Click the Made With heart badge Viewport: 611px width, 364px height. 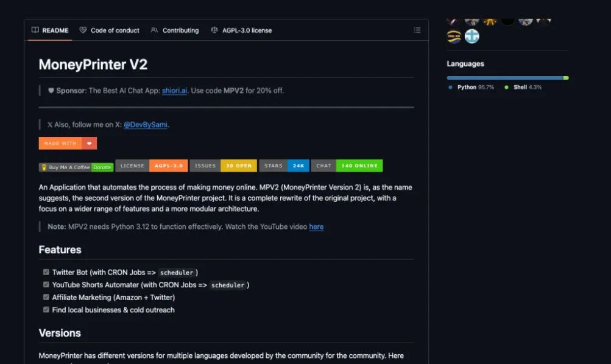pyautogui.click(x=68, y=143)
